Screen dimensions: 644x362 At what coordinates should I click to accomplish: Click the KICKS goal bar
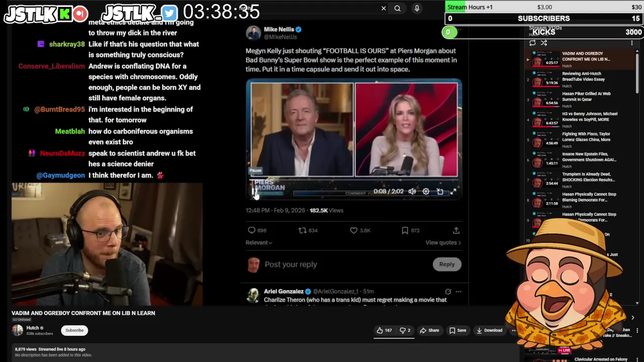pos(543,32)
